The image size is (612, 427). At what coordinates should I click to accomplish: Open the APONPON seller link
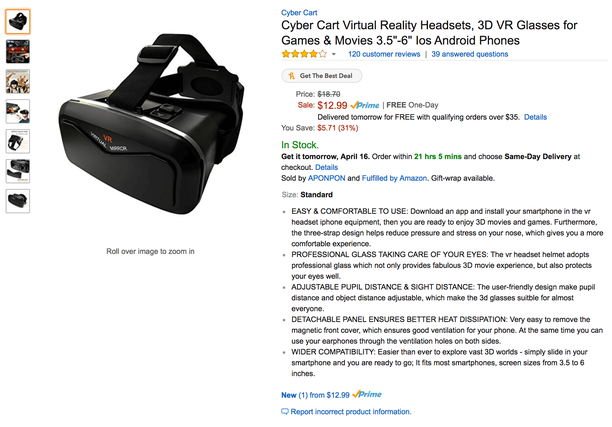pos(326,178)
